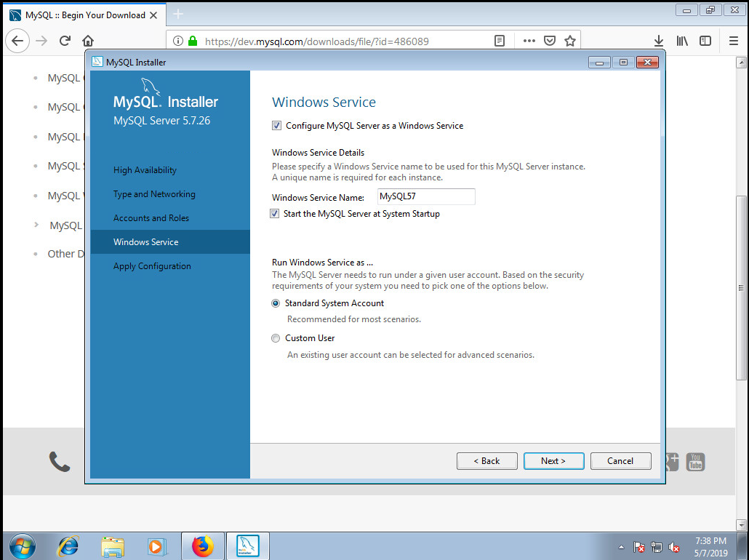749x560 pixels.
Task: Click the taskbar clock showing 7:38 PM
Action: (710, 547)
